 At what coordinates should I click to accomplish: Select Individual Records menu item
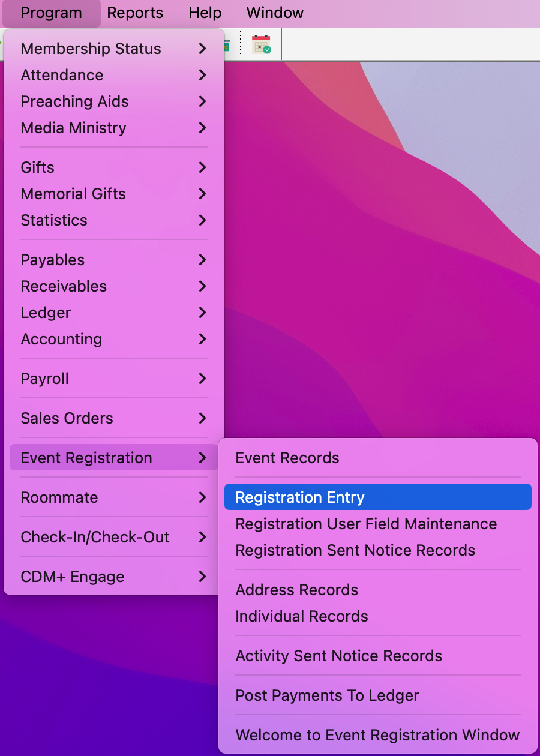(302, 616)
